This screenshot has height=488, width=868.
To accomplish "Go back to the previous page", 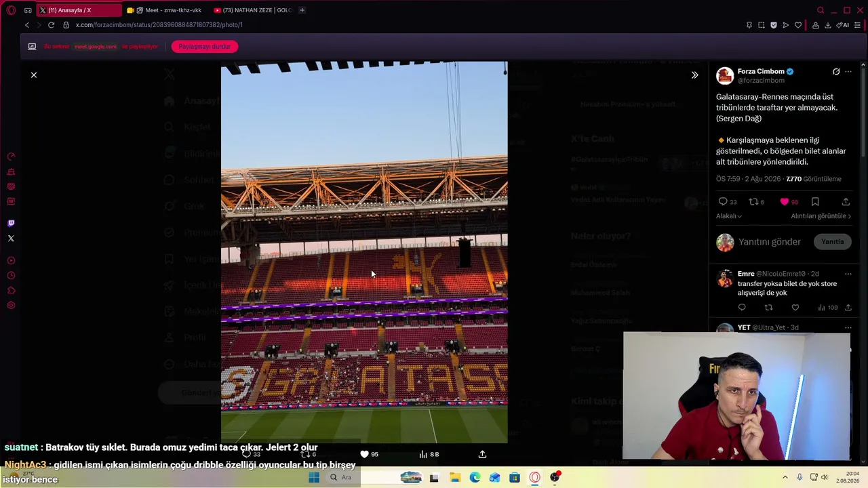I will [x=27, y=25].
